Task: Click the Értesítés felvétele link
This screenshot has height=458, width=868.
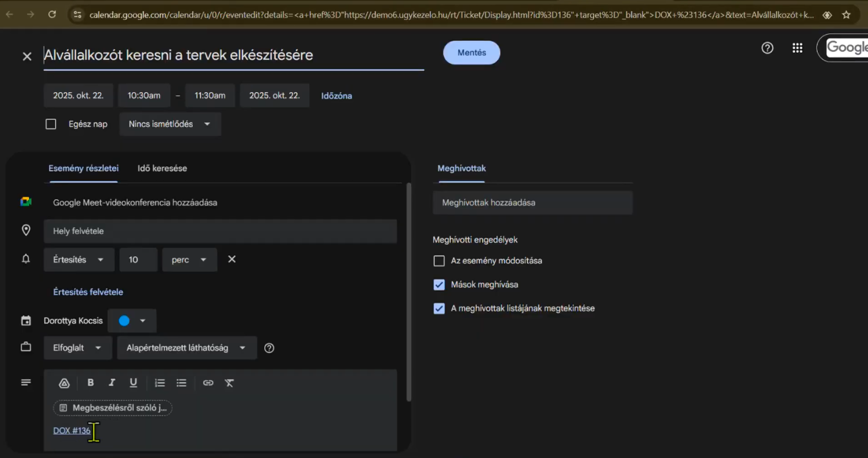Action: tap(88, 292)
